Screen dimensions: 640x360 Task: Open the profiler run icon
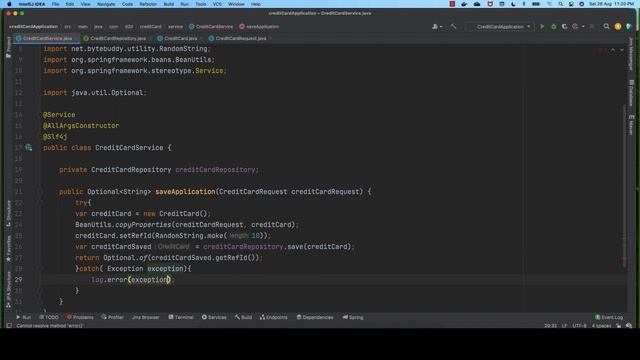(x=575, y=27)
